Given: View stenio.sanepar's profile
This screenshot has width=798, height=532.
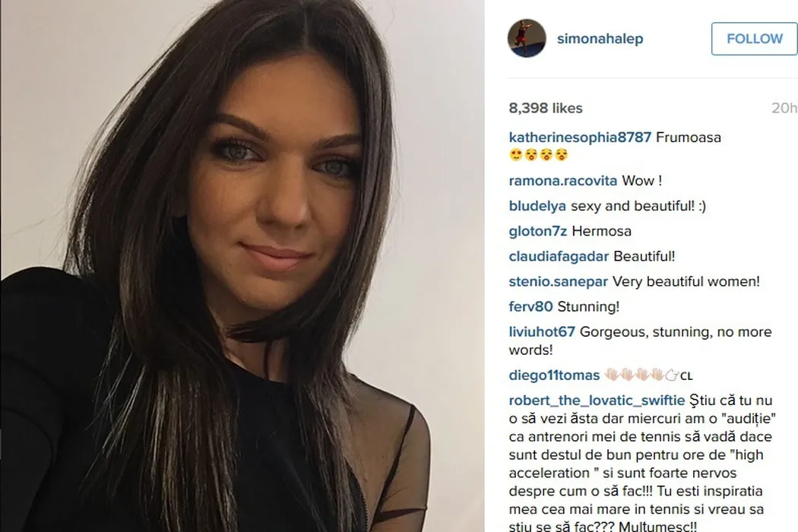Looking at the screenshot, I should [559, 281].
